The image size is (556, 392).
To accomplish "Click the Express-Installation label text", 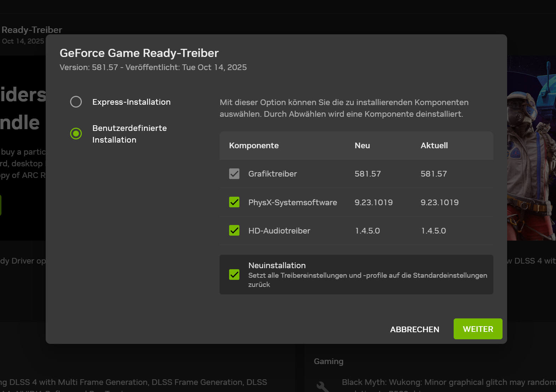I will tap(131, 102).
